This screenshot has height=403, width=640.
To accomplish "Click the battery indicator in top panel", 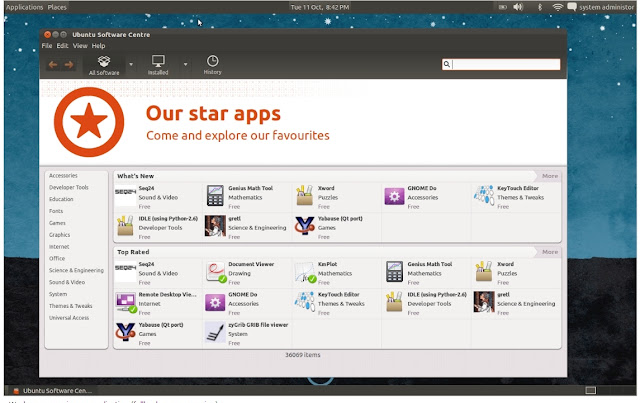I will click(x=502, y=7).
